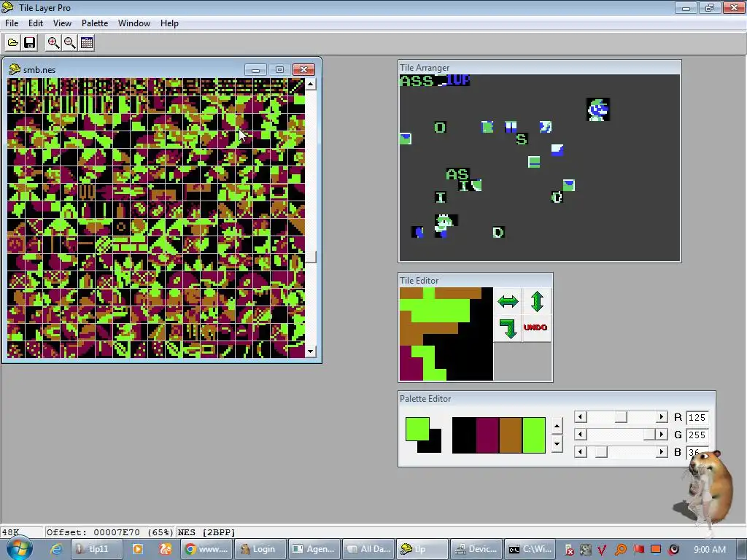Select the maroon palette color swatch

point(487,435)
